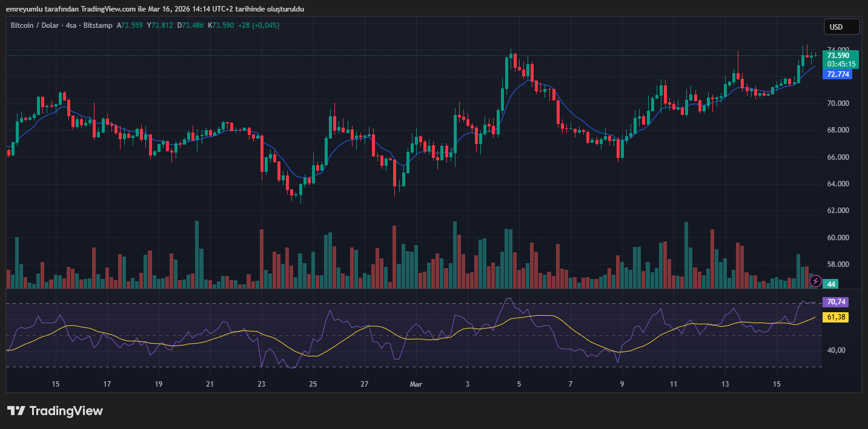
Task: Click Mar on the date axis
Action: [416, 384]
